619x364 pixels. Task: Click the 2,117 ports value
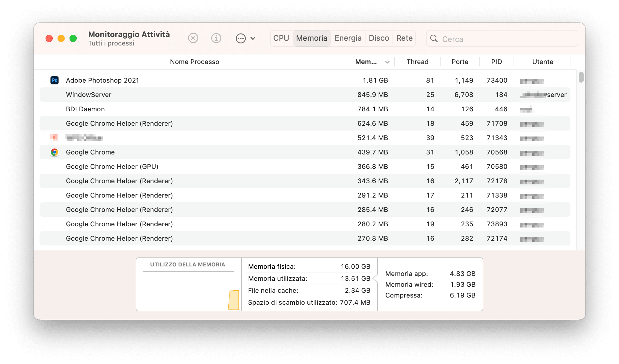(x=464, y=181)
